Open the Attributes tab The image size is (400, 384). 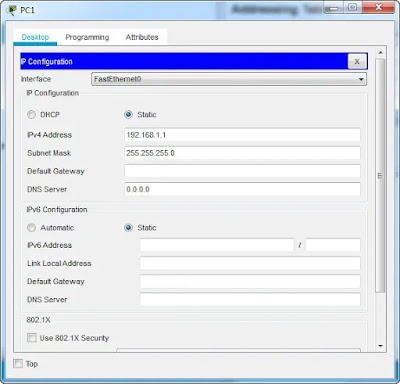tap(142, 37)
